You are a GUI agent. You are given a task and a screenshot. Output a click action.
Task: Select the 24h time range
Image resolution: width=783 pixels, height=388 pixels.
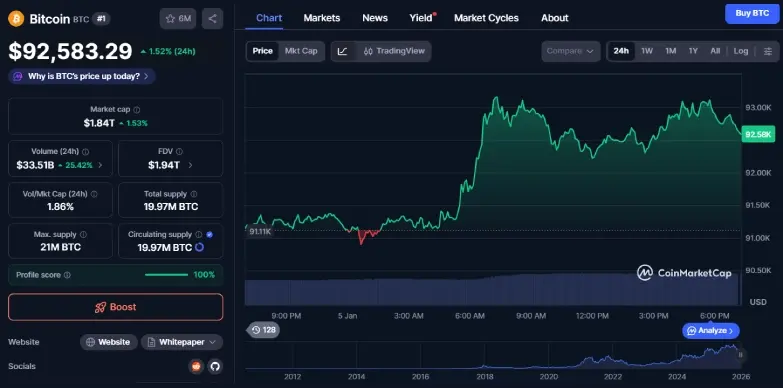tap(621, 51)
